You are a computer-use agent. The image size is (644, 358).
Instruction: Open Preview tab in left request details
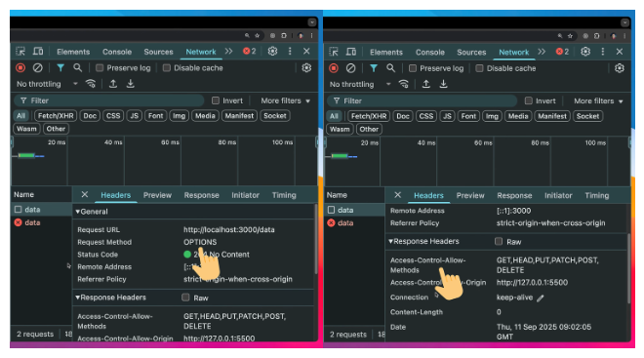coord(157,195)
